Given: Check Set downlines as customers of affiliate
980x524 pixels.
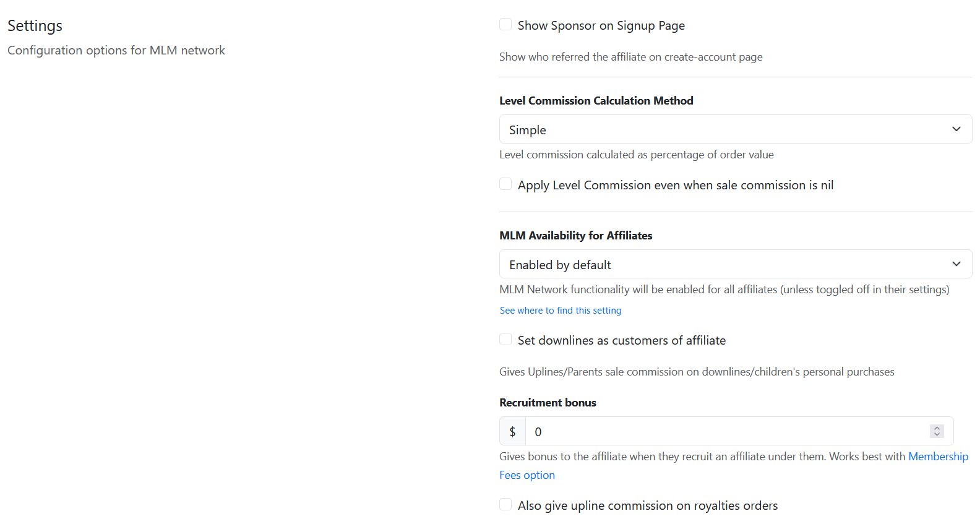Looking at the screenshot, I should 505,340.
